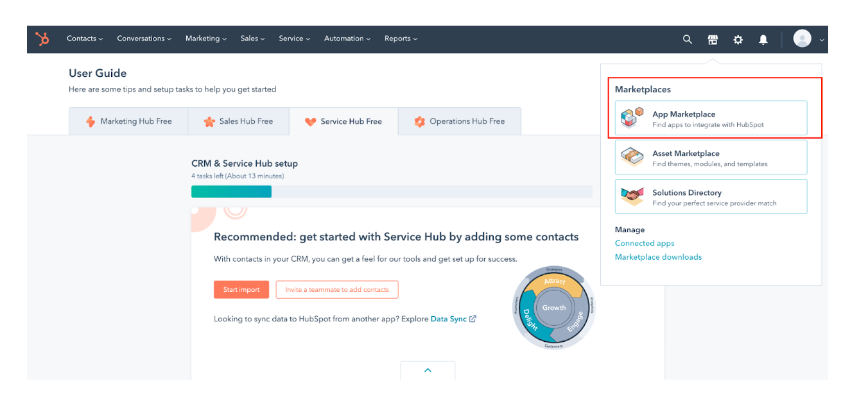Switch to Sales Hub Free tab
The width and height of the screenshot is (868, 413).
click(x=238, y=121)
